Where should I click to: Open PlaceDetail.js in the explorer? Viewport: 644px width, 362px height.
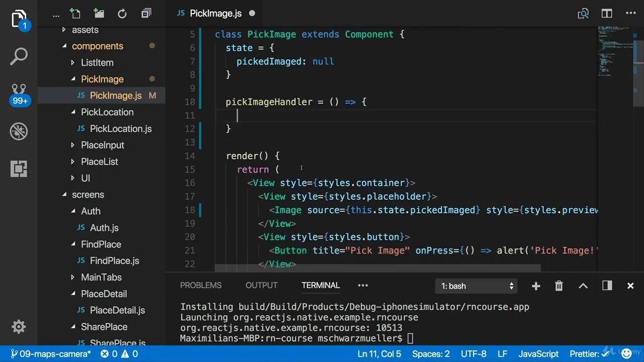click(x=117, y=310)
